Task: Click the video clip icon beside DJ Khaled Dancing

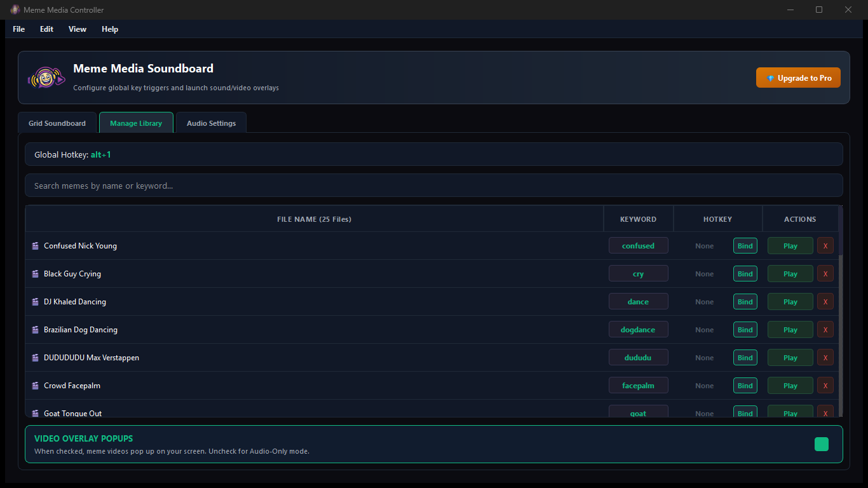Action: click(36, 302)
